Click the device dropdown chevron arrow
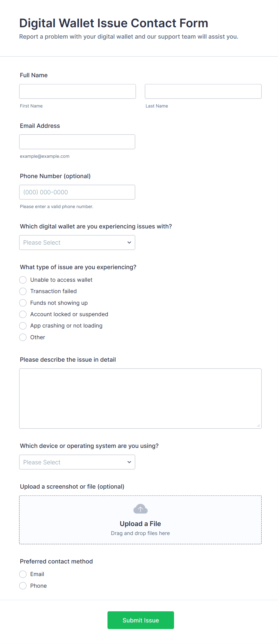Screen dimensions: 278x644 pos(129,462)
